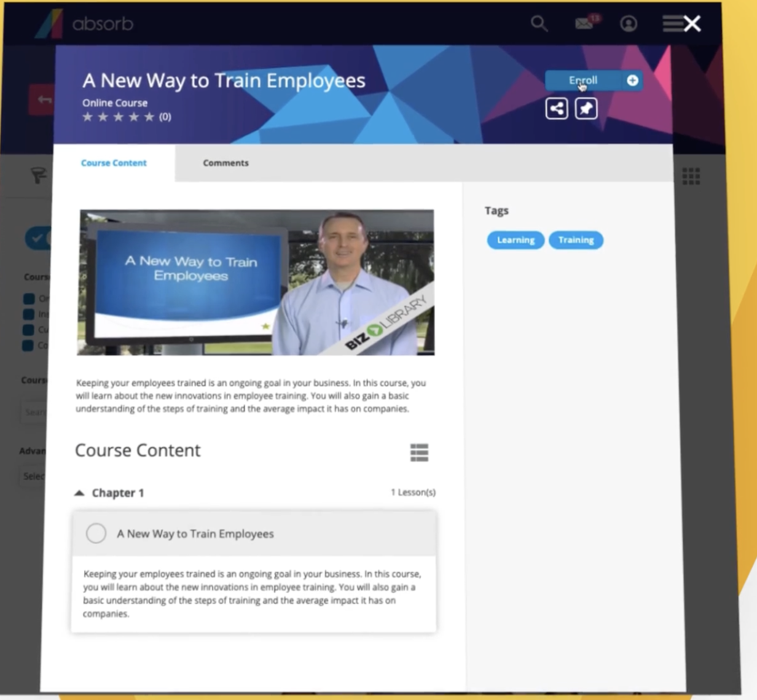Click the red back arrow button

click(x=42, y=99)
